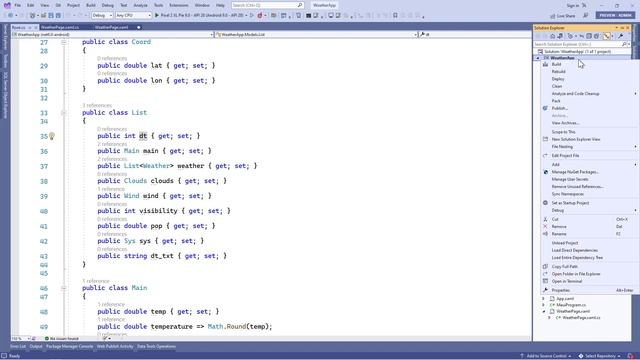Expand Analyze and Code Cleanup submenu
The height and width of the screenshot is (360, 640).
(x=575, y=94)
